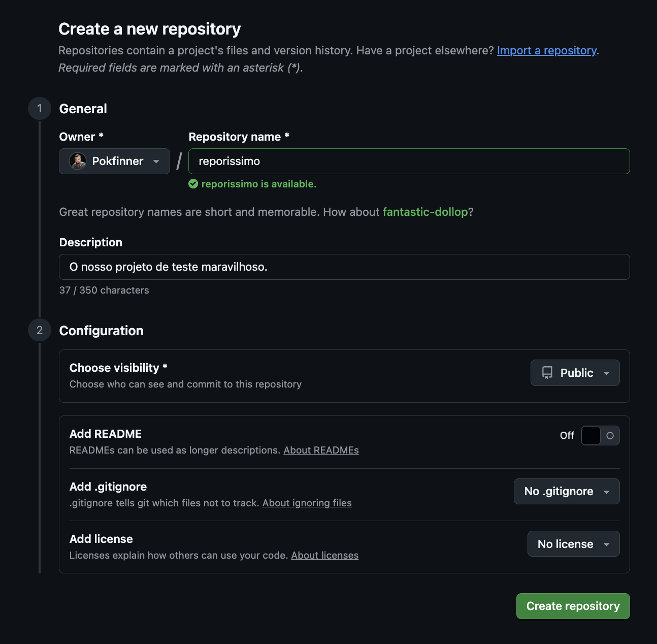Click the step 2 Configuration circle marker
Image resolution: width=657 pixels, height=644 pixels.
point(40,331)
